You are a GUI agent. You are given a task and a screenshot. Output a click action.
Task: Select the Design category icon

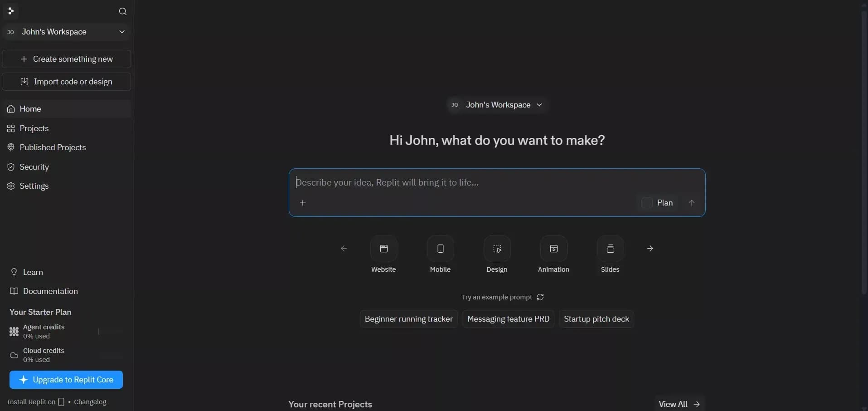click(x=497, y=249)
